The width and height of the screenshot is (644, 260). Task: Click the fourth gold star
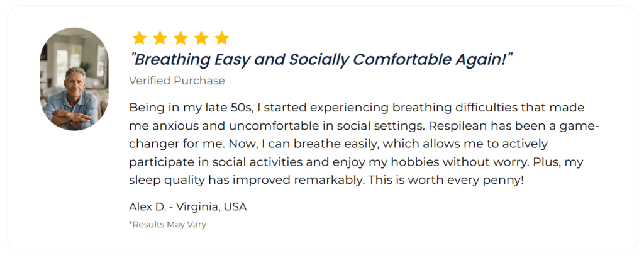201,38
